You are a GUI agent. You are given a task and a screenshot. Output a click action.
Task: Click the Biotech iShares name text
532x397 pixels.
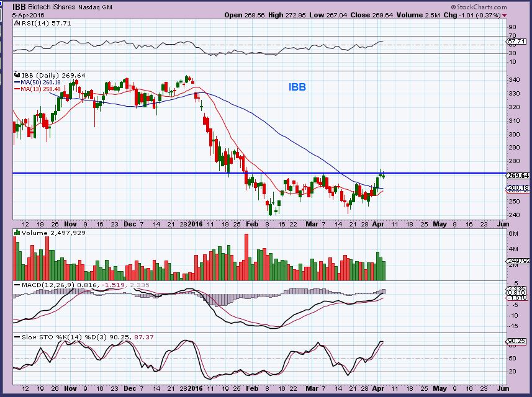click(52, 7)
